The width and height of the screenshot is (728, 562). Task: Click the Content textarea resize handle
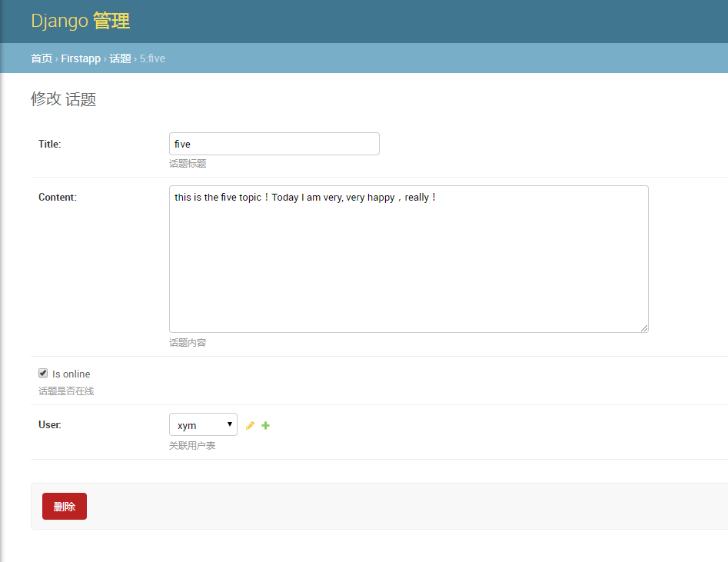pos(644,328)
